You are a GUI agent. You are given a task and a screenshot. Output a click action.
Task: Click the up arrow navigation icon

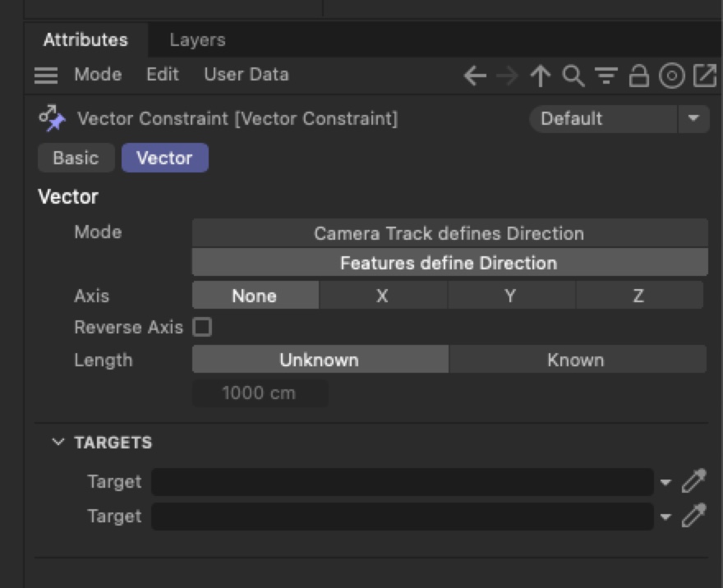coord(540,76)
